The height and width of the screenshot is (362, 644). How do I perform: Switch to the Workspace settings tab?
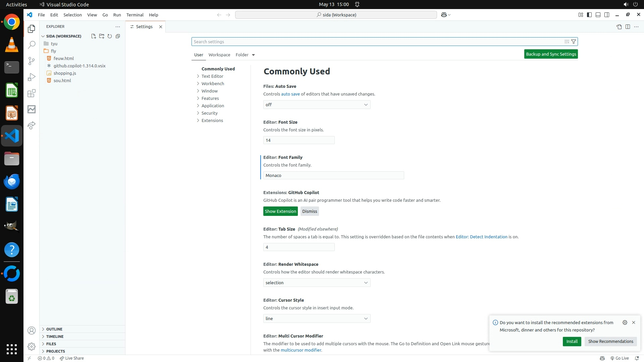click(x=219, y=55)
